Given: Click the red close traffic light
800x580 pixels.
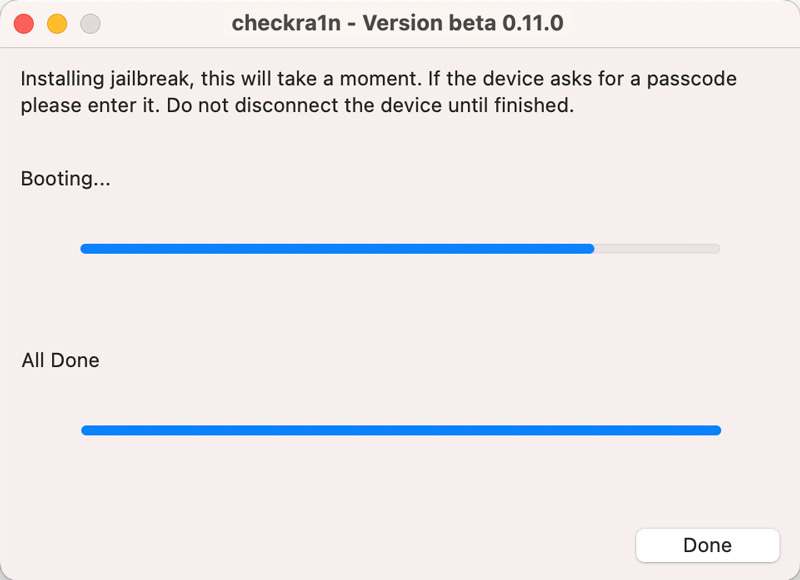Looking at the screenshot, I should [22, 22].
